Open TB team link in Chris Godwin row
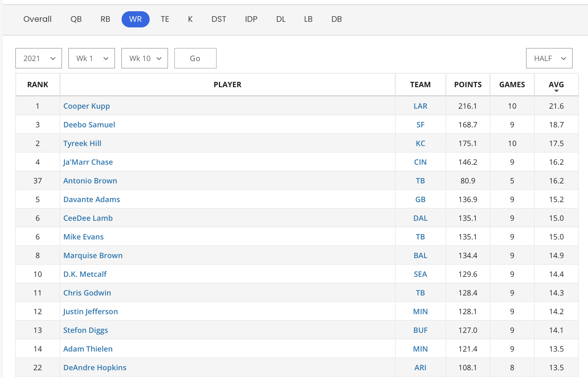 (x=421, y=293)
